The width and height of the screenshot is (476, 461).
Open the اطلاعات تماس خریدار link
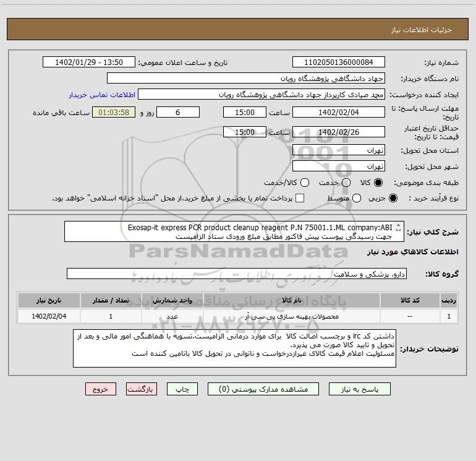click(102, 95)
